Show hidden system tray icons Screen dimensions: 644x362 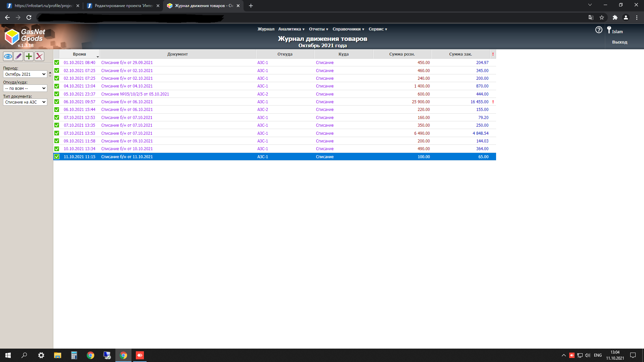564,355
